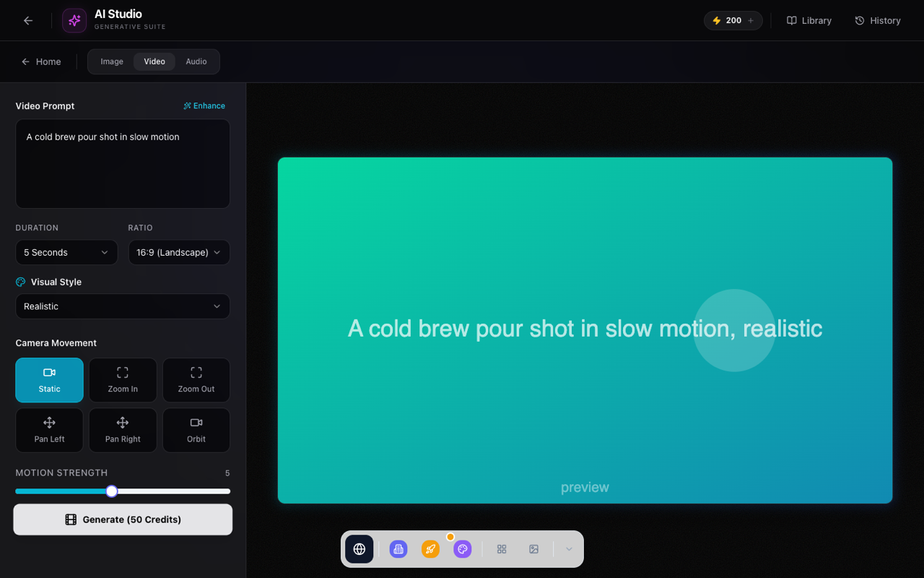Switch to the Audio tab
Image resolution: width=924 pixels, height=578 pixels.
tap(196, 61)
